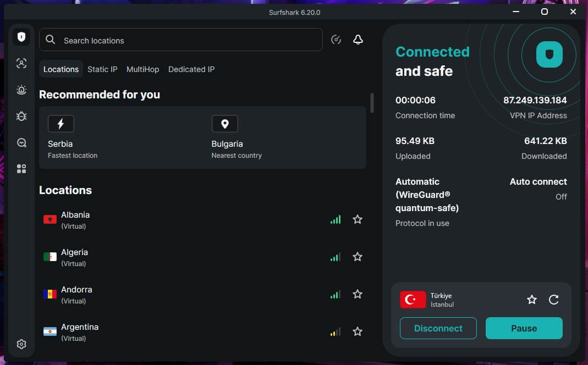This screenshot has height=365, width=588.
Task: Open the products grid icon in sidebar
Action: 21,169
